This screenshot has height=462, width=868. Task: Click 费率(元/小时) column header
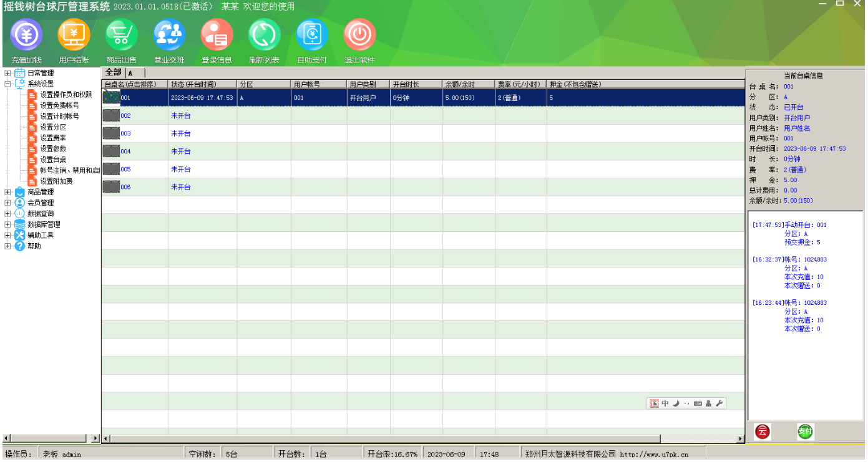click(521, 84)
